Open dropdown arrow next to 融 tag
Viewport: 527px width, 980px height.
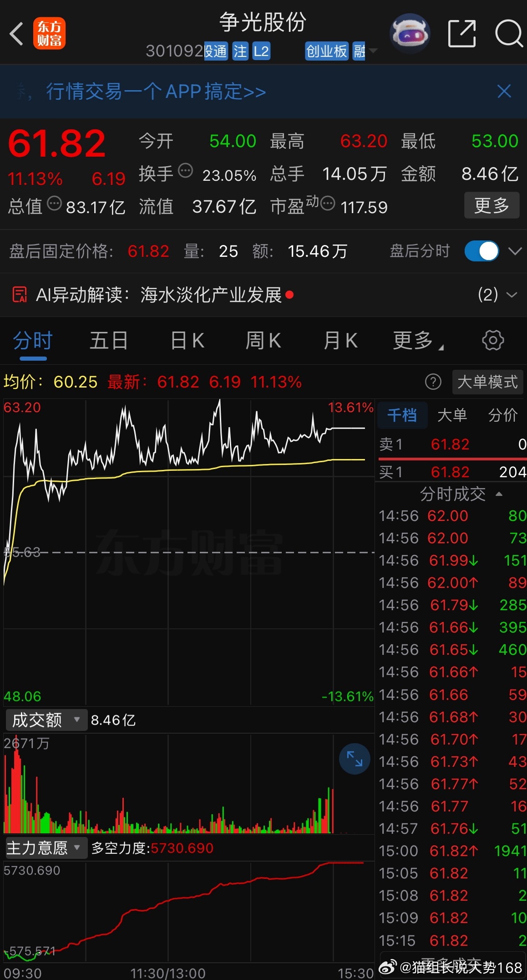(373, 51)
